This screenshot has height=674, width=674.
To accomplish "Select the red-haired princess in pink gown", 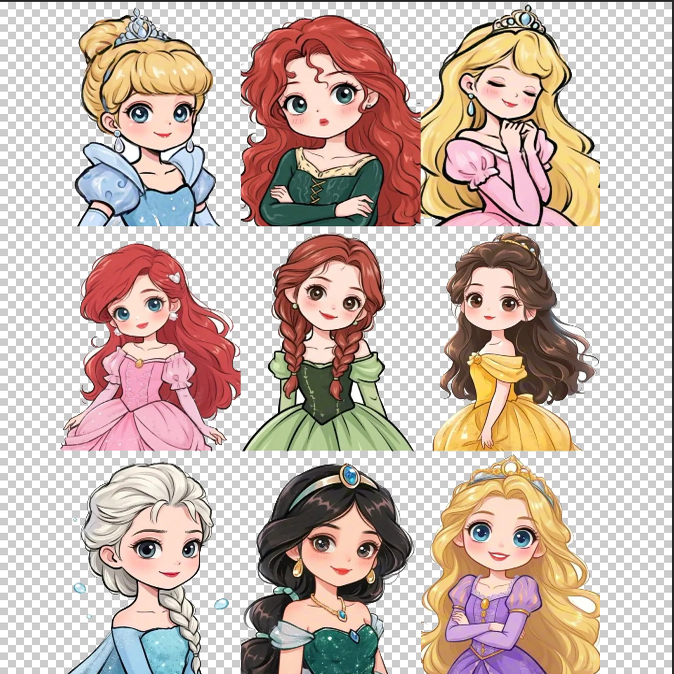I will tap(150, 346).
